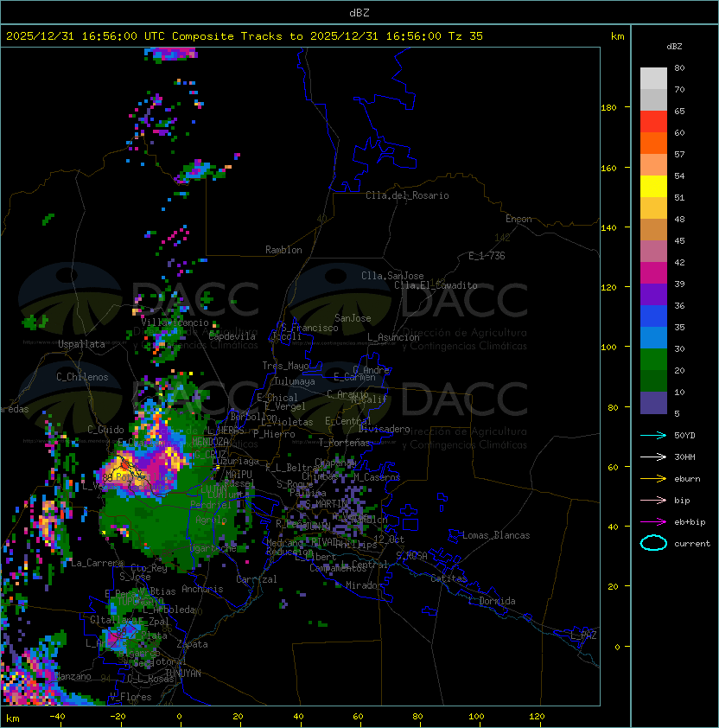Image resolution: width=719 pixels, height=728 pixels.
Task: Pick the purple swatch between 39 and 36 dBZ
Action: pyautogui.click(x=653, y=294)
